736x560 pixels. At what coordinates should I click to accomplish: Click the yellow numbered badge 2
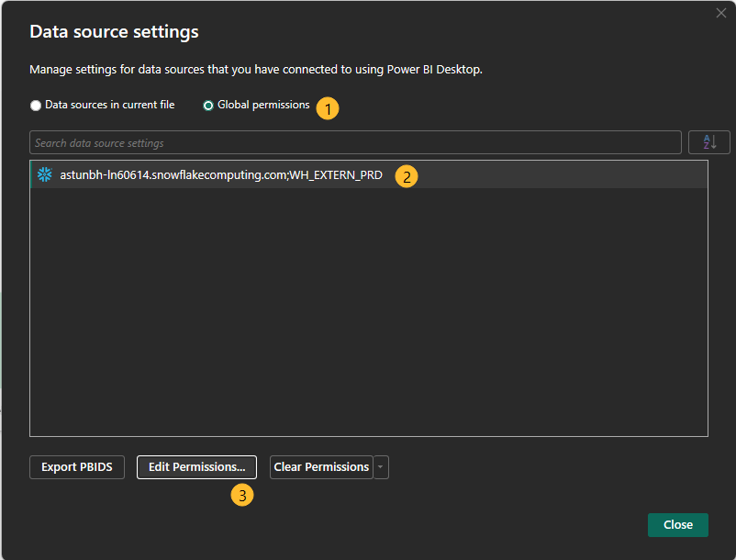coord(407,176)
